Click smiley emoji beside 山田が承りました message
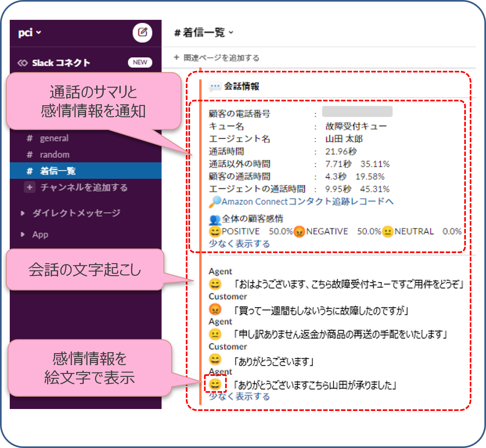The width and height of the screenshot is (486, 448). point(215,385)
